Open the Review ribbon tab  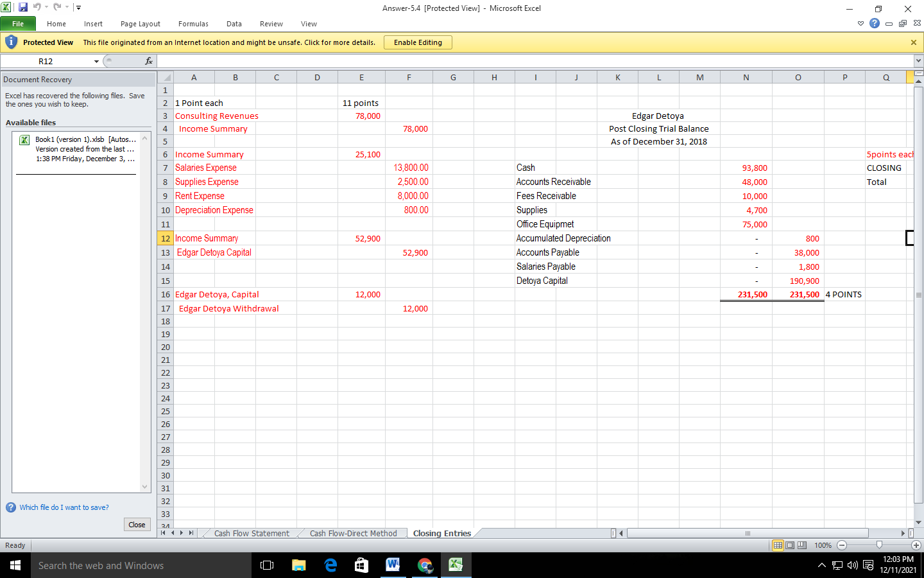point(271,24)
